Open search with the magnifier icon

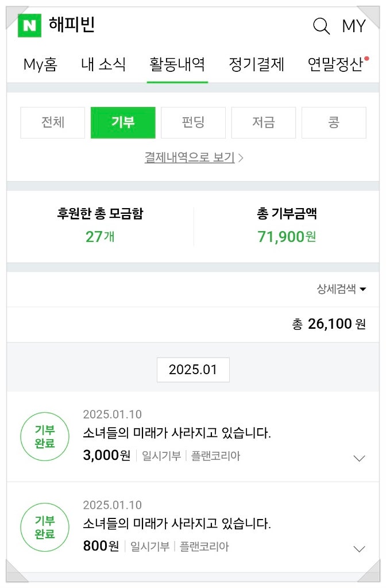(x=321, y=26)
